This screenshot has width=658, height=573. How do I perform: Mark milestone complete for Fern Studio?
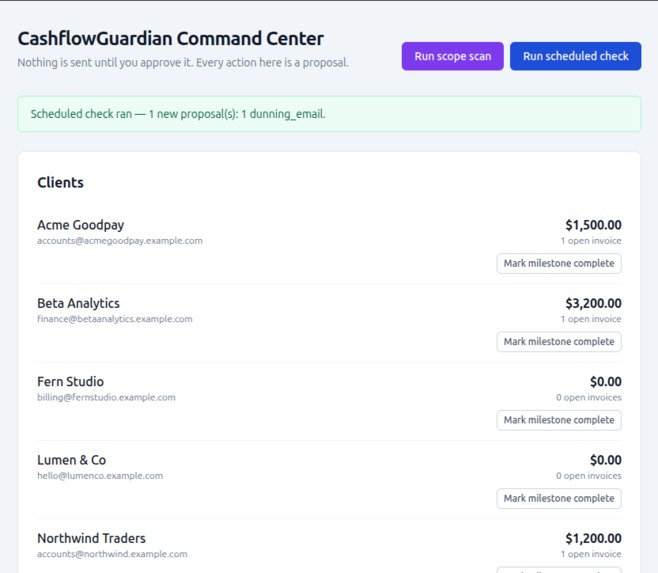[559, 420]
